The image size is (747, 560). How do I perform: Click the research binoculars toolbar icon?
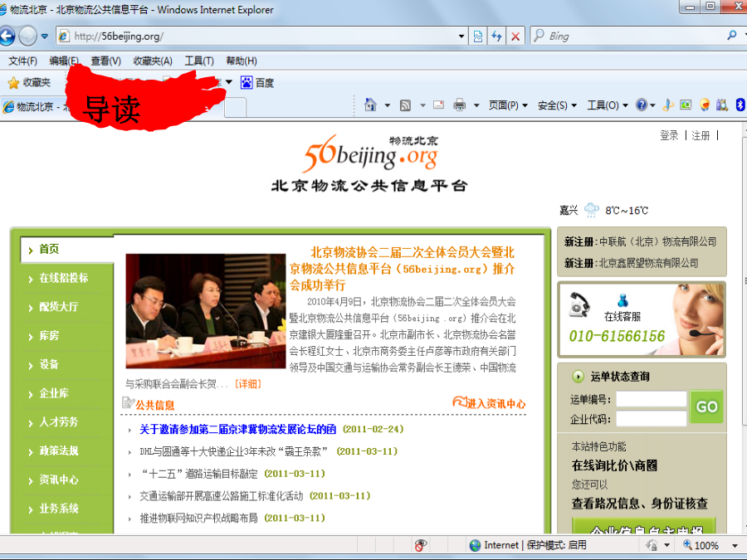722,105
